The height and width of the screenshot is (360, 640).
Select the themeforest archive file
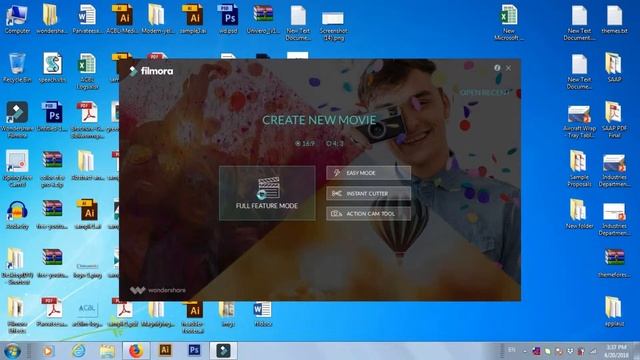point(614,263)
